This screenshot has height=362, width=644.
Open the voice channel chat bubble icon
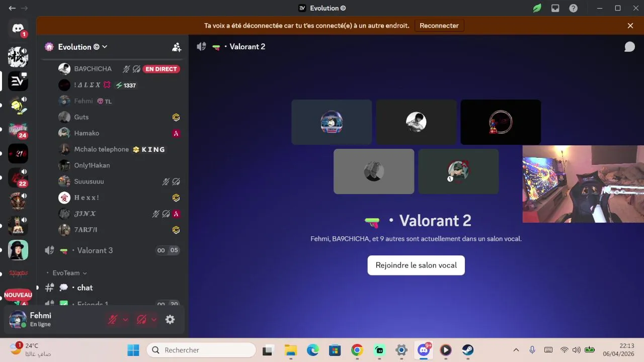[x=629, y=47]
